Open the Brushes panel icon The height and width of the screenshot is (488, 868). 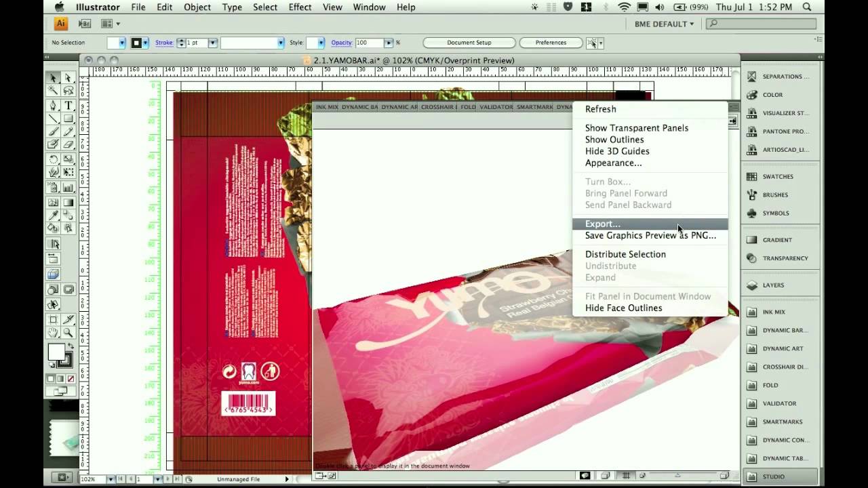click(751, 195)
